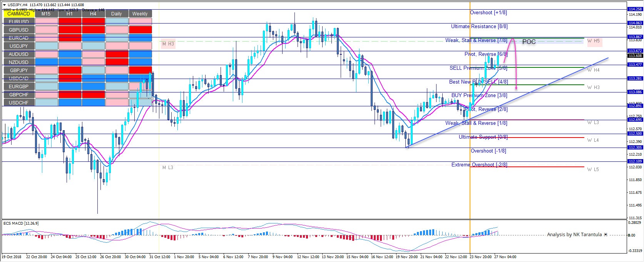Click the 'SELL Premium Zone [5/8]' label
The height and width of the screenshot is (262, 644).
(478, 68)
